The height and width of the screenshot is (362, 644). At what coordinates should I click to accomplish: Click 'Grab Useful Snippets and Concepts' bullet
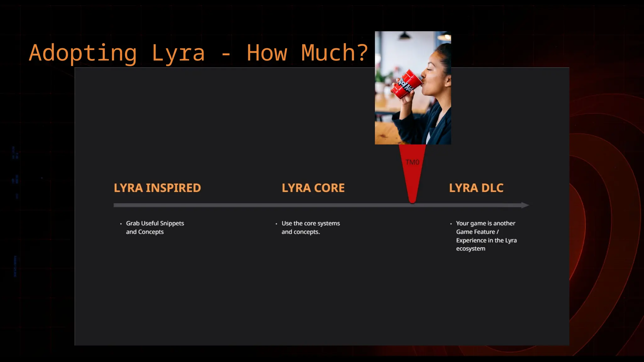152,228
